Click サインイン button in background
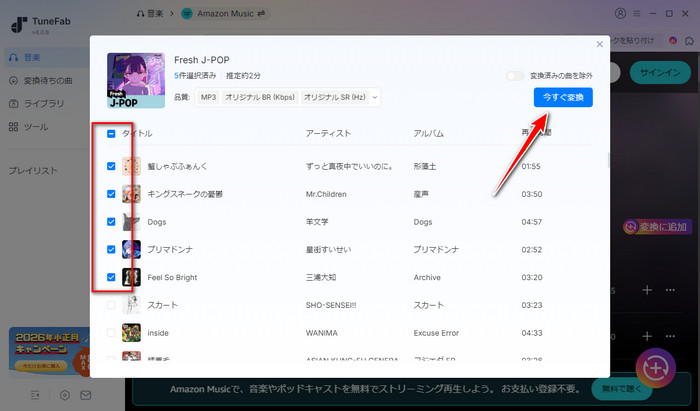Screen dimensions: 700x411 point(660,72)
